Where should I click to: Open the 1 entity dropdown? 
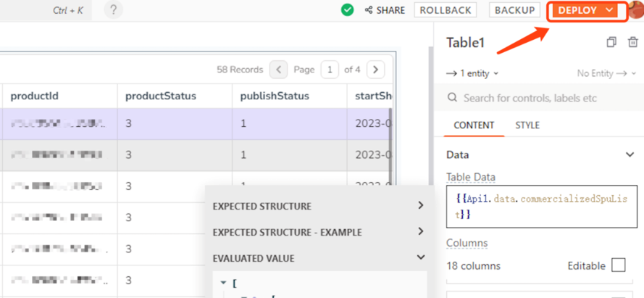pos(472,73)
